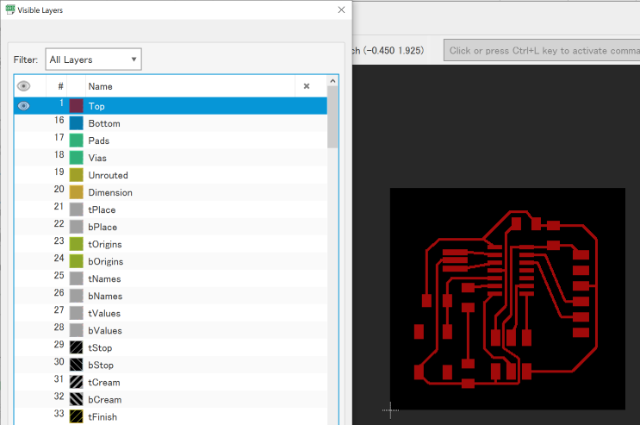The image size is (640, 425).
Task: Toggle visibility eye of Top layer
Action: pos(24,106)
